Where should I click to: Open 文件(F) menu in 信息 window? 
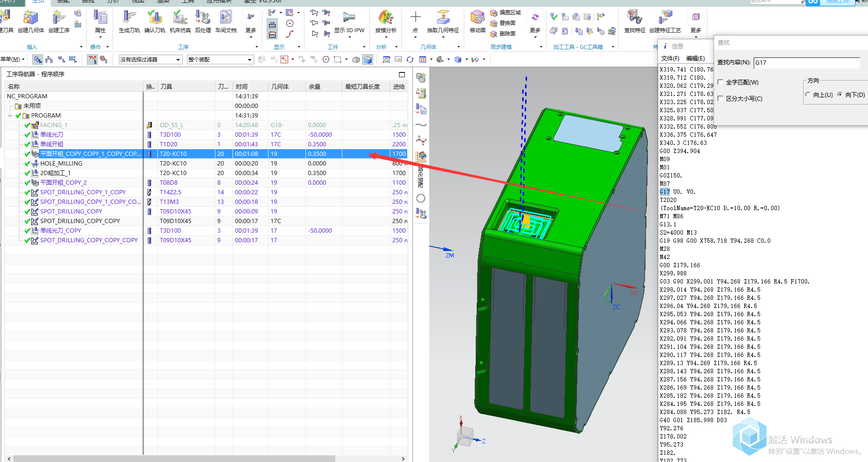click(x=670, y=59)
